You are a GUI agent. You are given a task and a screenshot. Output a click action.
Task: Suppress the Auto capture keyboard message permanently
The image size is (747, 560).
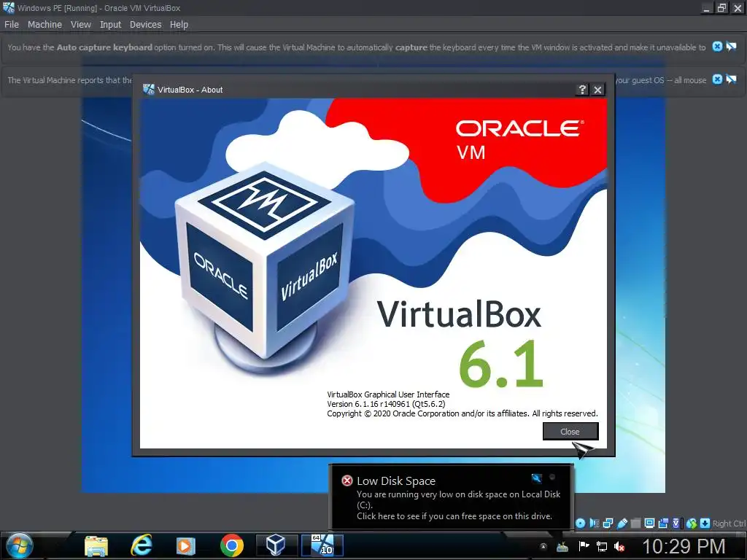731,47
